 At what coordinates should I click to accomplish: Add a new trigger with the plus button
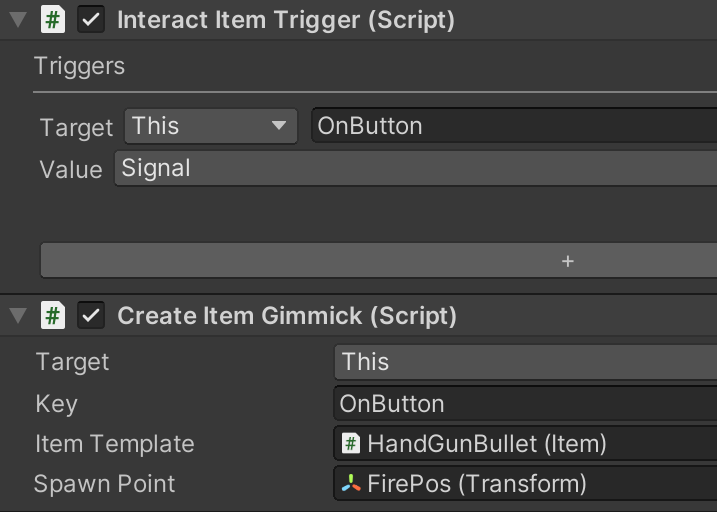379,261
